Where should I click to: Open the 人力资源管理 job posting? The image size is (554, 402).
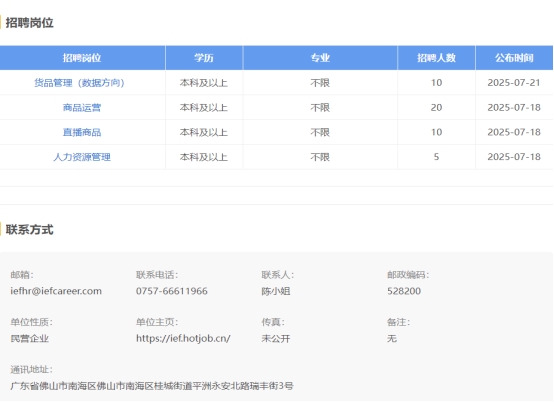82,157
